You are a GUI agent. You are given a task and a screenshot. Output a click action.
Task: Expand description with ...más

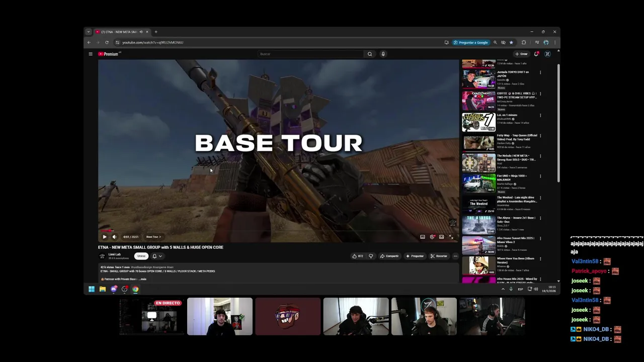142,279
